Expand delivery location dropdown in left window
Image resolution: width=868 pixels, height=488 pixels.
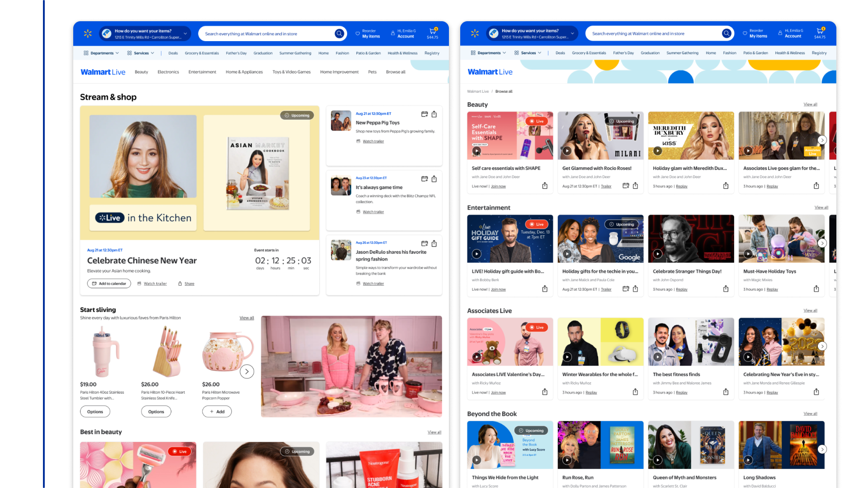tap(185, 33)
